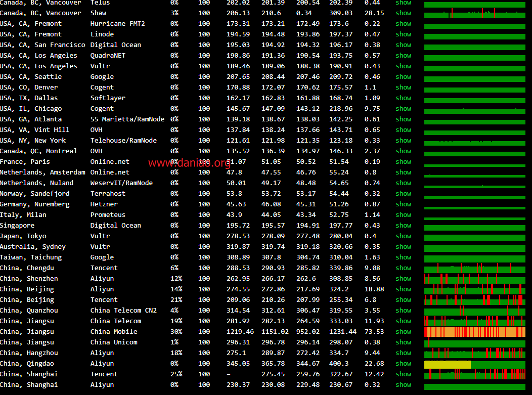Click the '21%' loss for Beijing Tencent
Viewport: 532px width, 395px height.
(176, 299)
